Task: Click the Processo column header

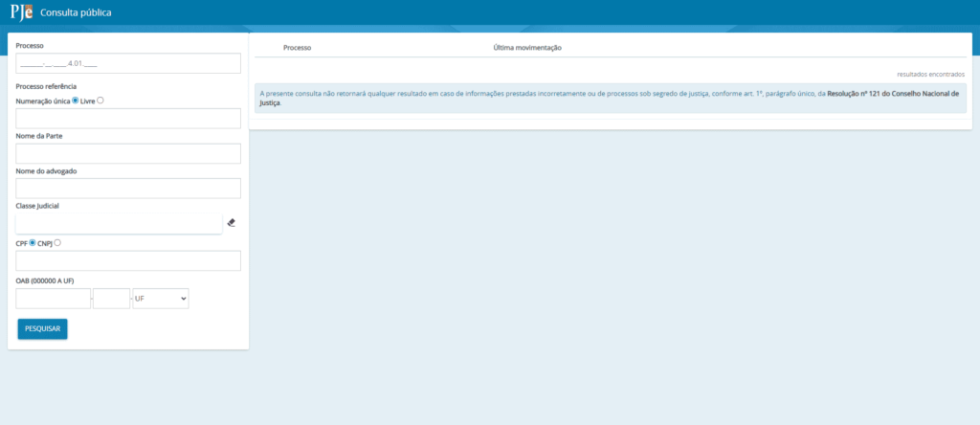Action: tap(297, 47)
